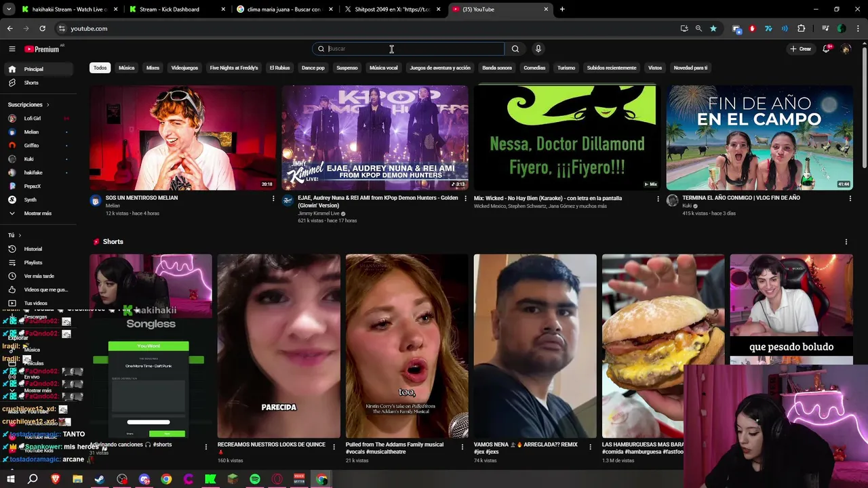Click the Windows Start button
This screenshot has width=868, height=488.
10,479
